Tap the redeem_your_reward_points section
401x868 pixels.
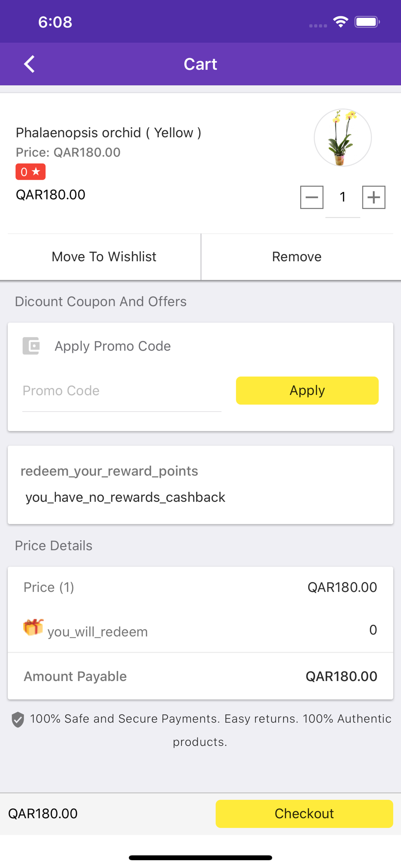point(109,471)
